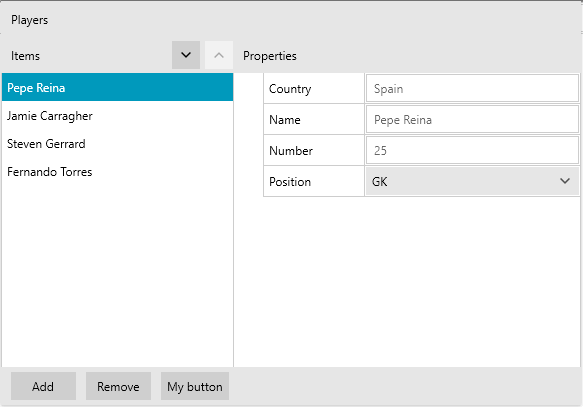
Task: Select Pepe Reina in the Items list
Action: coord(117,87)
